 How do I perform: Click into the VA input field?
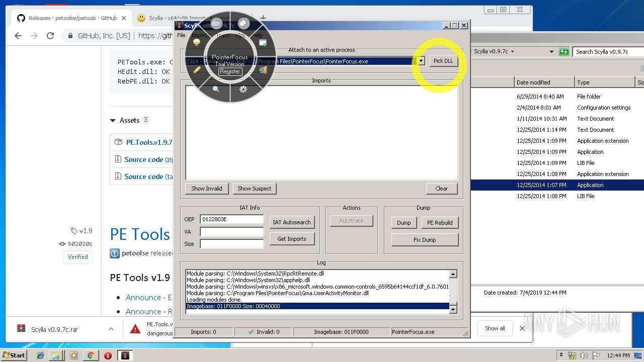(231, 232)
